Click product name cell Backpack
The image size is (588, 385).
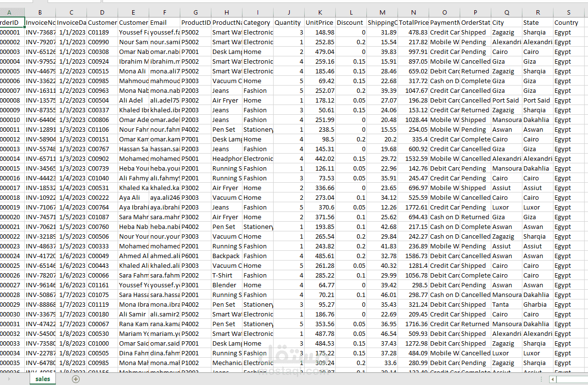[x=226, y=256]
